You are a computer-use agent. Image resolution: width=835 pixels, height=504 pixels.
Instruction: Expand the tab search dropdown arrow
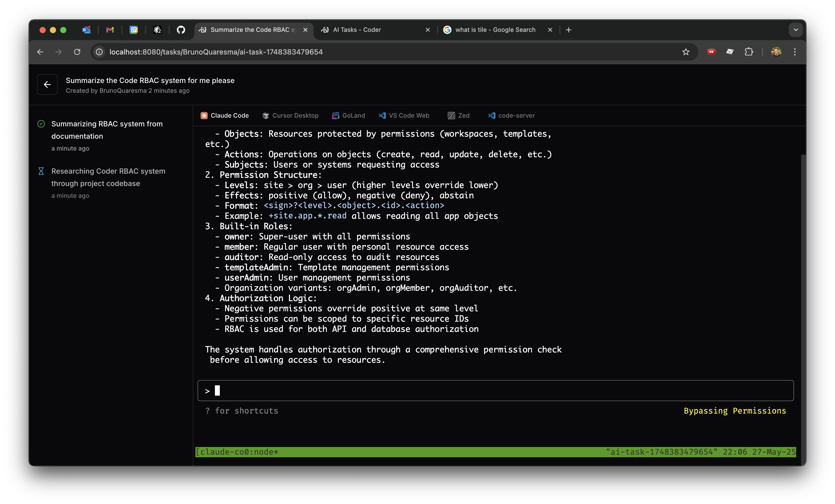coord(796,30)
